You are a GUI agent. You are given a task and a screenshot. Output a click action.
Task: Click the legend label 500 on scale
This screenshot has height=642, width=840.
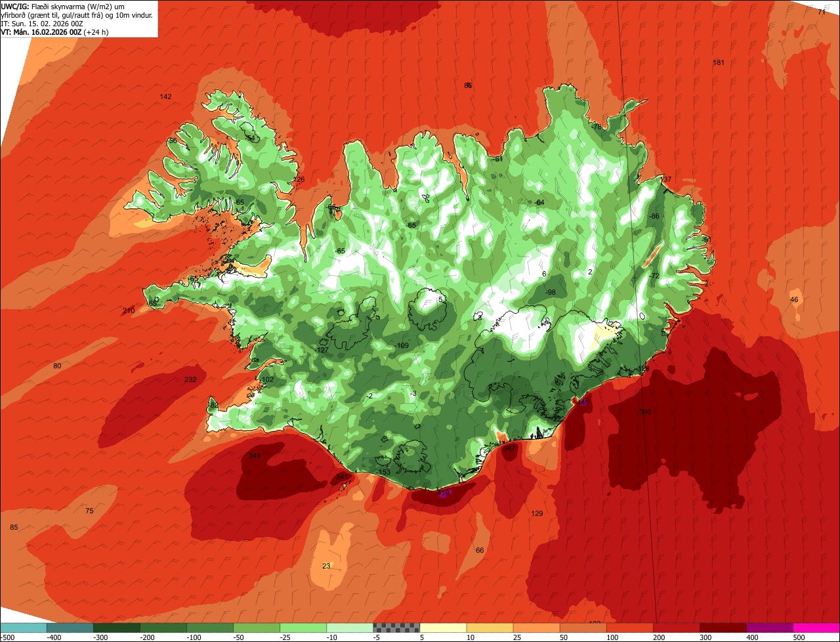click(x=798, y=637)
